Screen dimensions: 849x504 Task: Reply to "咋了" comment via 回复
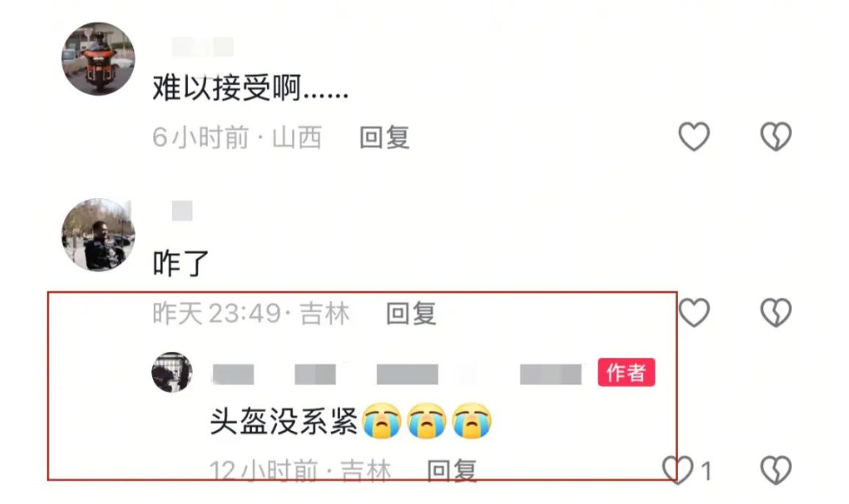click(412, 314)
